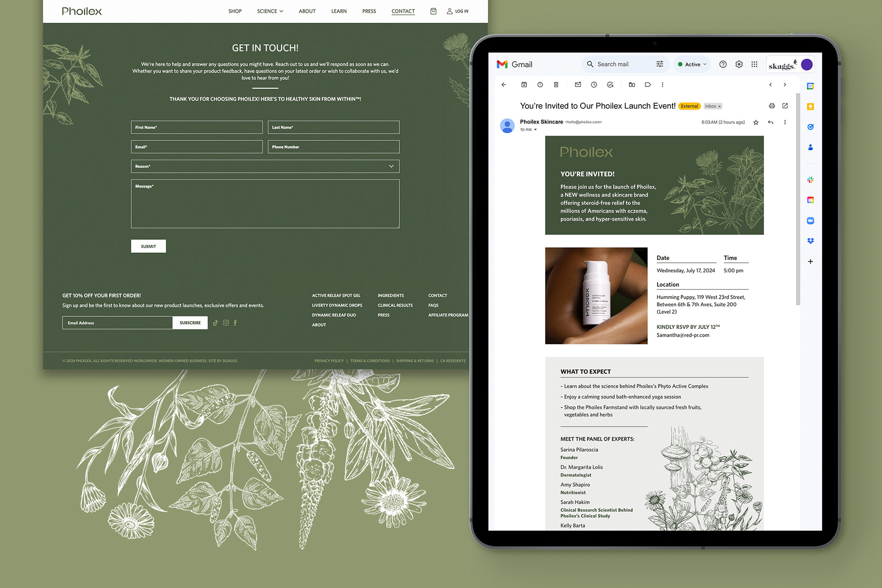Snooze the email using clock icon
Image resolution: width=882 pixels, height=588 pixels.
(x=594, y=85)
